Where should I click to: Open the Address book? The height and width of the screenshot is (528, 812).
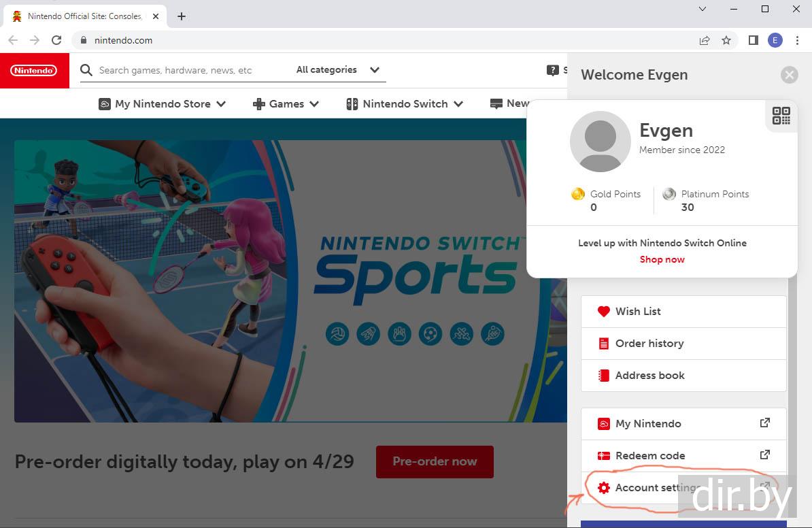pos(683,376)
